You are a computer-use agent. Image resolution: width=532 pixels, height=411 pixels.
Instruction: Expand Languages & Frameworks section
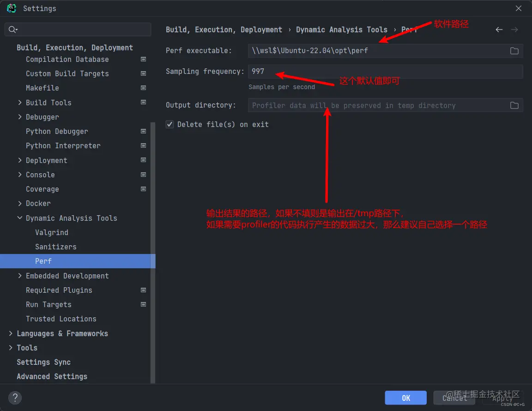(11, 333)
